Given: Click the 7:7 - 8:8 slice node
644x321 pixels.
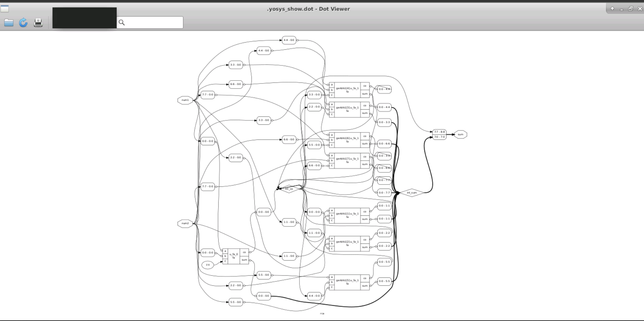Looking at the screenshot, I should [x=439, y=132].
